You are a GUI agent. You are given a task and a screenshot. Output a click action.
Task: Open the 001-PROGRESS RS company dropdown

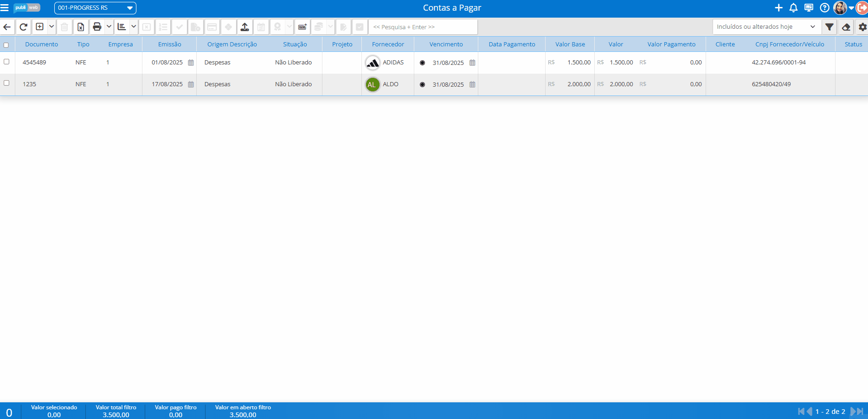click(95, 8)
